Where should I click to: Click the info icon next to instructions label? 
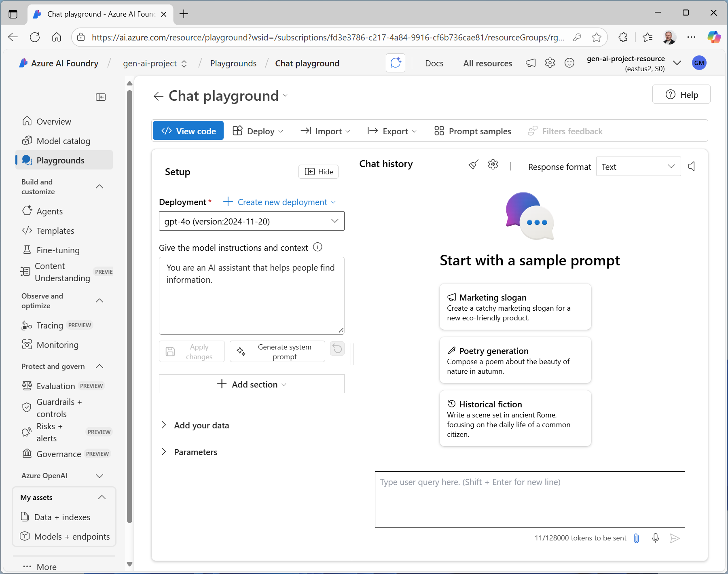pyautogui.click(x=318, y=247)
